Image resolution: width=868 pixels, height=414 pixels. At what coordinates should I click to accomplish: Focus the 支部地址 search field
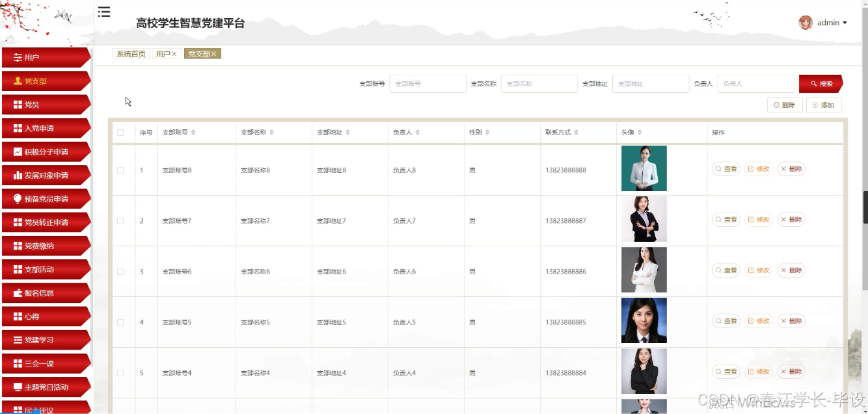(x=651, y=84)
